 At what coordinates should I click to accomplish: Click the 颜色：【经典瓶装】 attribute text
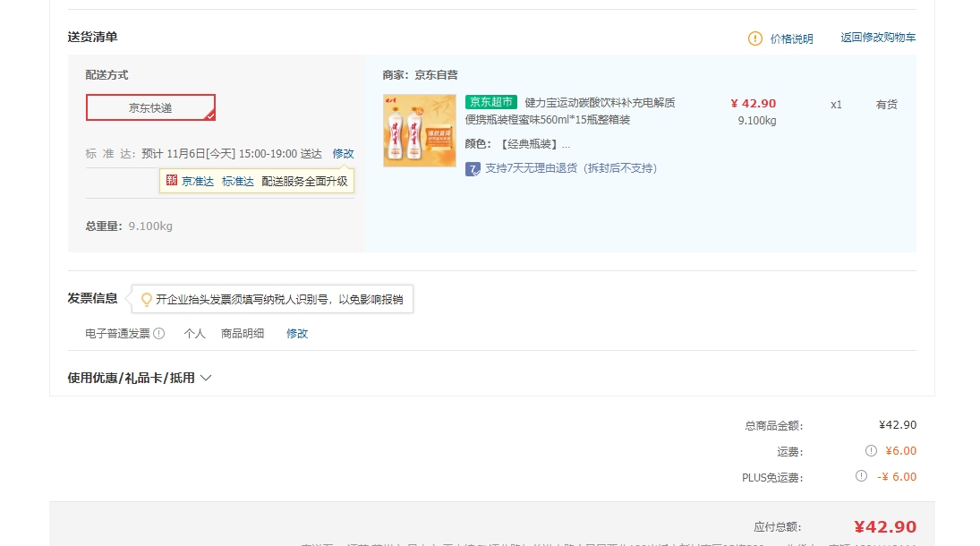click(517, 144)
